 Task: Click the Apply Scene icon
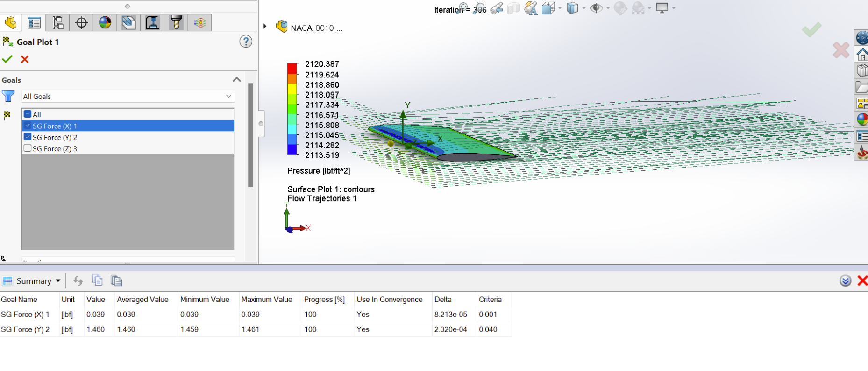(x=638, y=8)
